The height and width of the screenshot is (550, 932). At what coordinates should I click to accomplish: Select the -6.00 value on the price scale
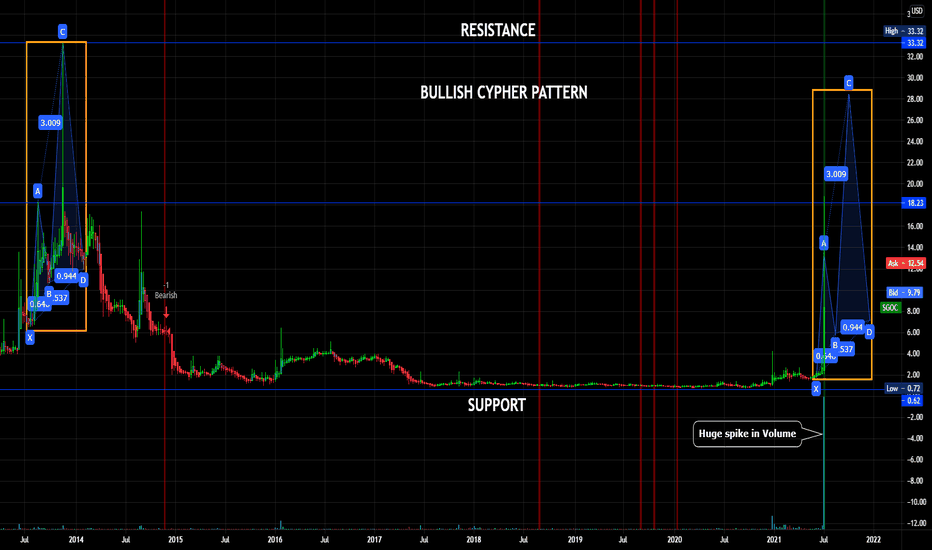[915, 460]
